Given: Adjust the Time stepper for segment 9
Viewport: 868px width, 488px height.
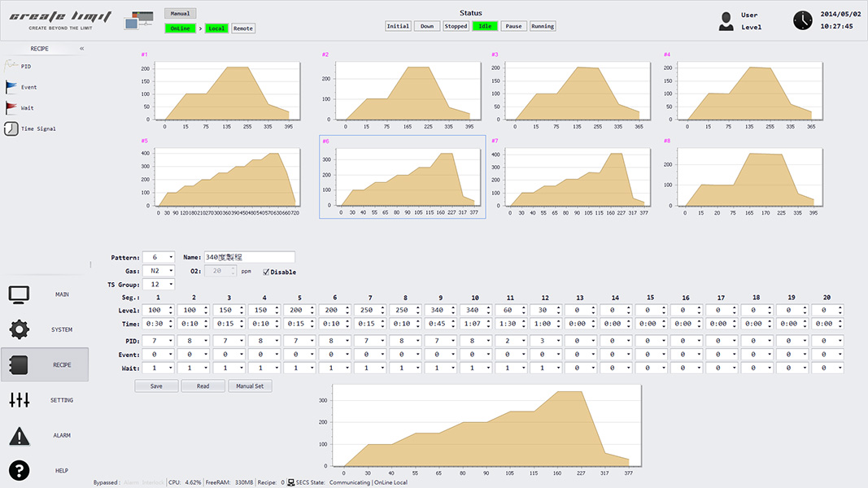Looking at the screenshot, I should coord(453,324).
